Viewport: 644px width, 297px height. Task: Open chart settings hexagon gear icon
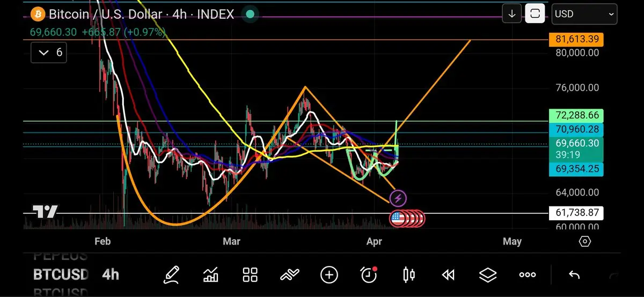tap(585, 241)
